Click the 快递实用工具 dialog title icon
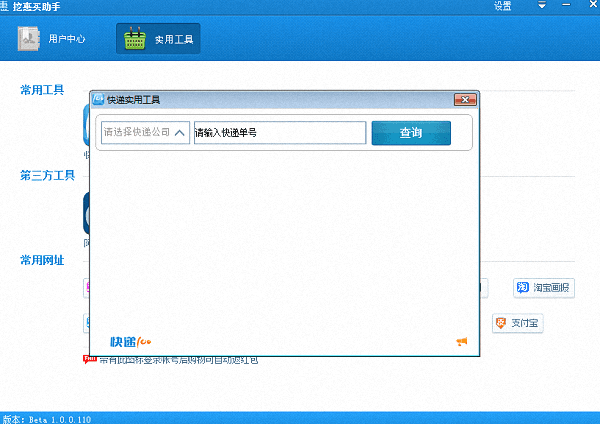600x424 pixels. pyautogui.click(x=98, y=100)
